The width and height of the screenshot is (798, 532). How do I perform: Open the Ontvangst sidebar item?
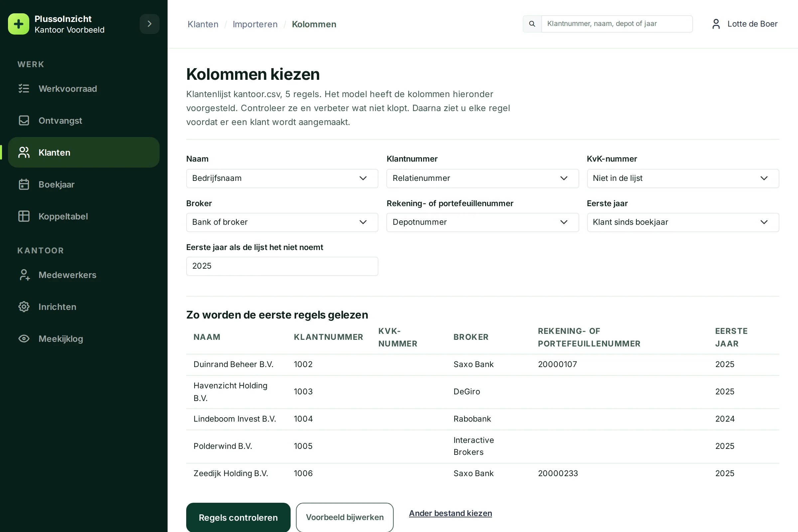click(x=84, y=120)
